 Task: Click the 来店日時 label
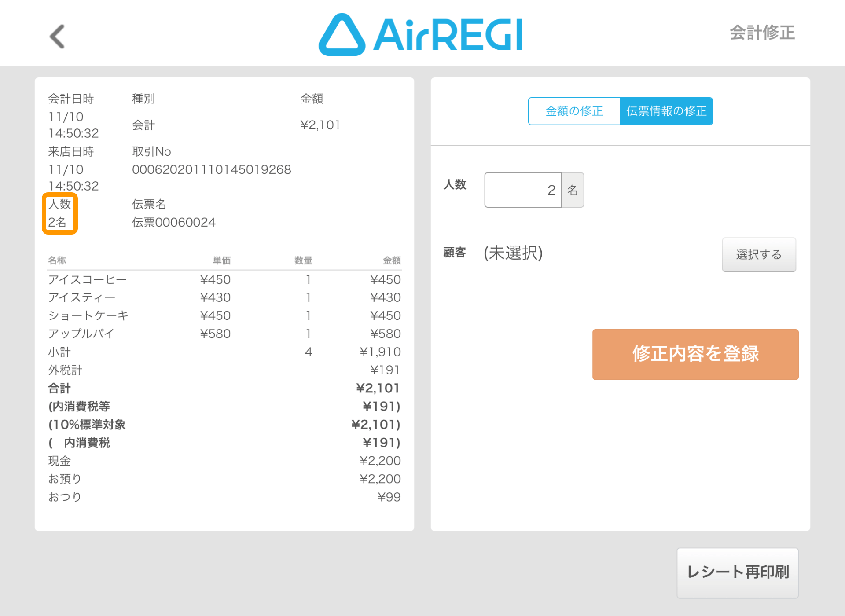pos(71,151)
